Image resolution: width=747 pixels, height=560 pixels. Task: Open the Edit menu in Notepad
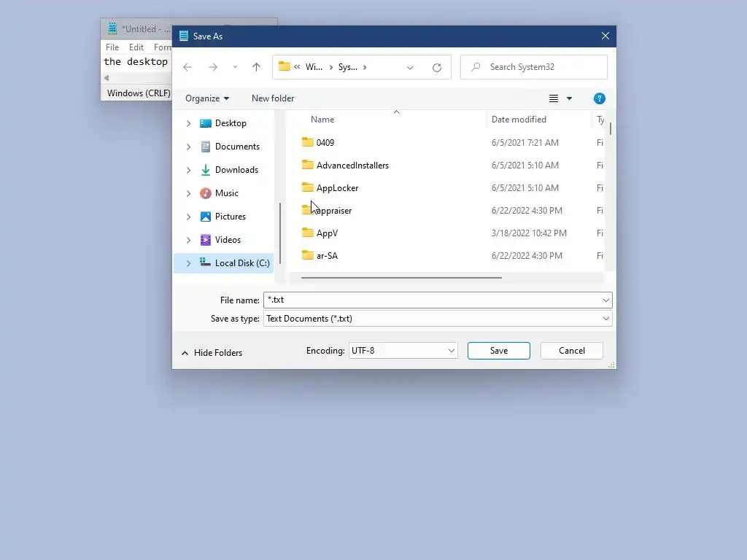click(x=136, y=47)
